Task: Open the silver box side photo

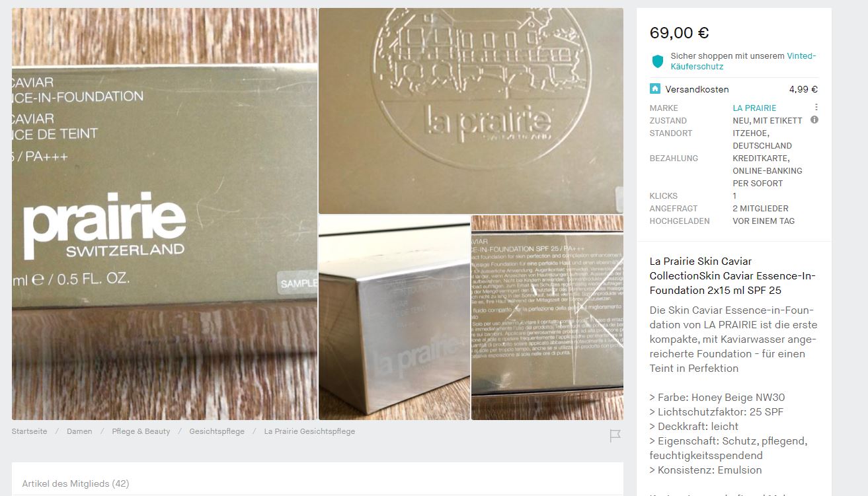Action: point(394,318)
